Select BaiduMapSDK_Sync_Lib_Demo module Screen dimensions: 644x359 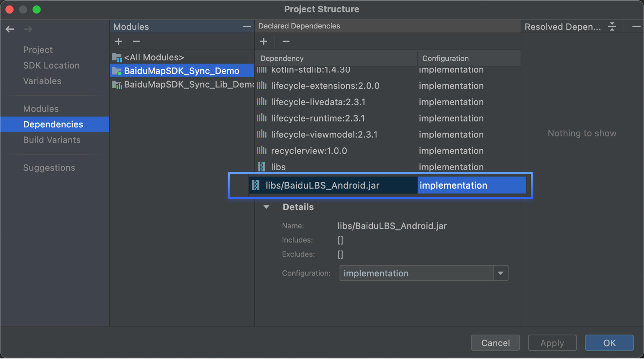pyautogui.click(x=188, y=85)
